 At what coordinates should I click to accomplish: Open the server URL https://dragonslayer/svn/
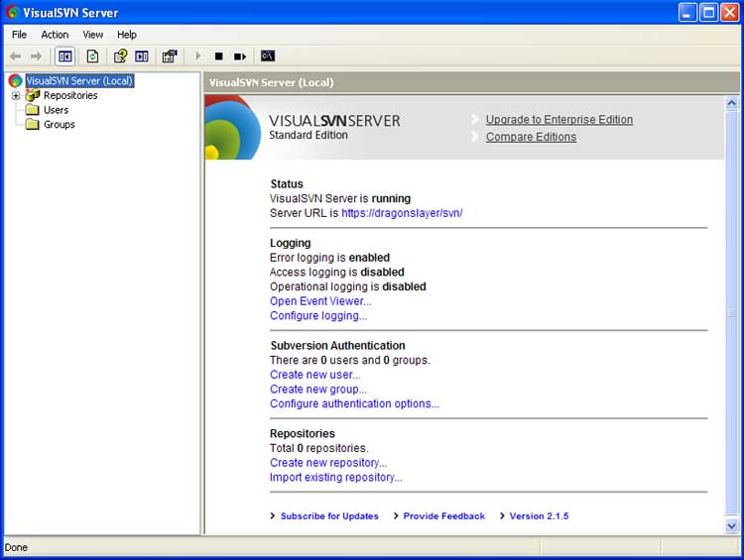[x=402, y=213]
